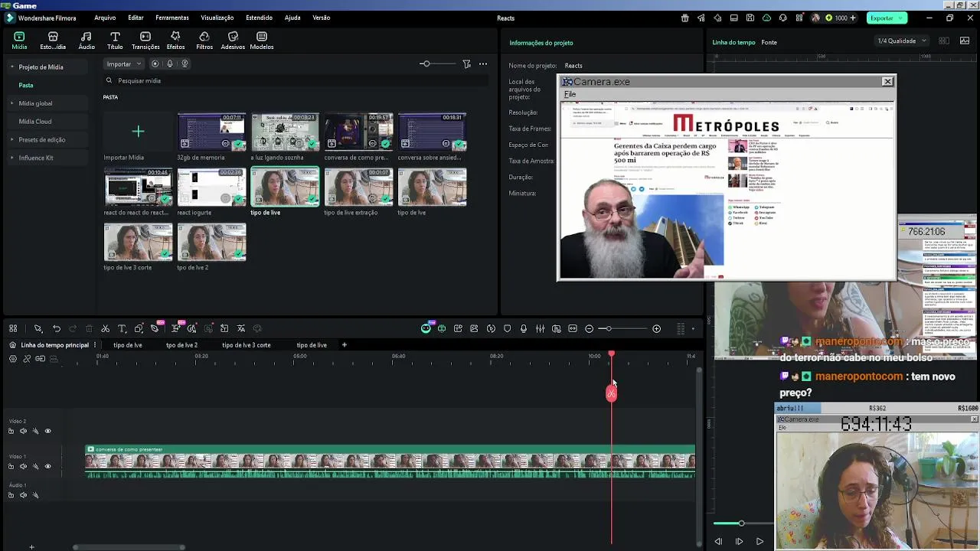Select Mídia Cloud in the sidebar
This screenshot has height=551, width=980.
[35, 122]
